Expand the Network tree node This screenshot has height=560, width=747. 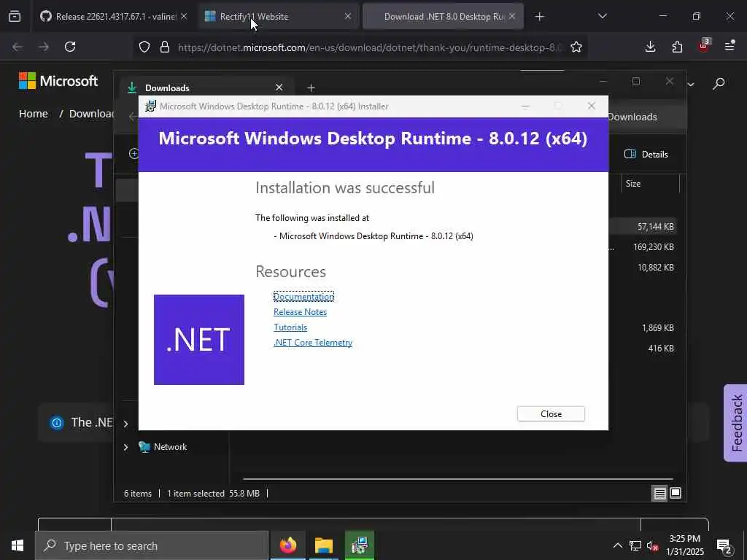[125, 447]
